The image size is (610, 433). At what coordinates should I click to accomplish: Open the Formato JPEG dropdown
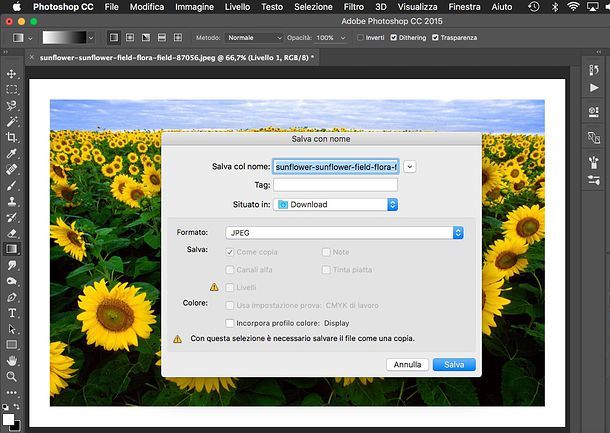(x=345, y=232)
